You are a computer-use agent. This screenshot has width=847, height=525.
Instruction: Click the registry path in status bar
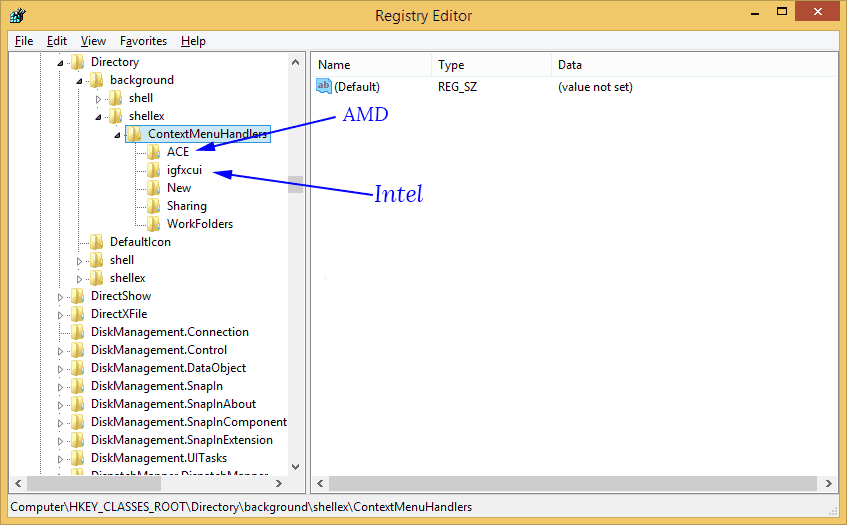point(241,507)
